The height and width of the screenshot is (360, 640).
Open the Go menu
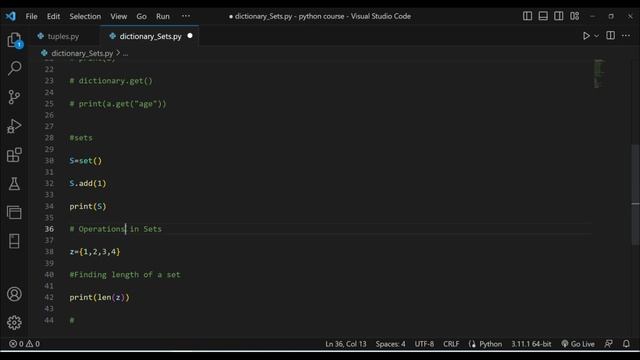141,16
